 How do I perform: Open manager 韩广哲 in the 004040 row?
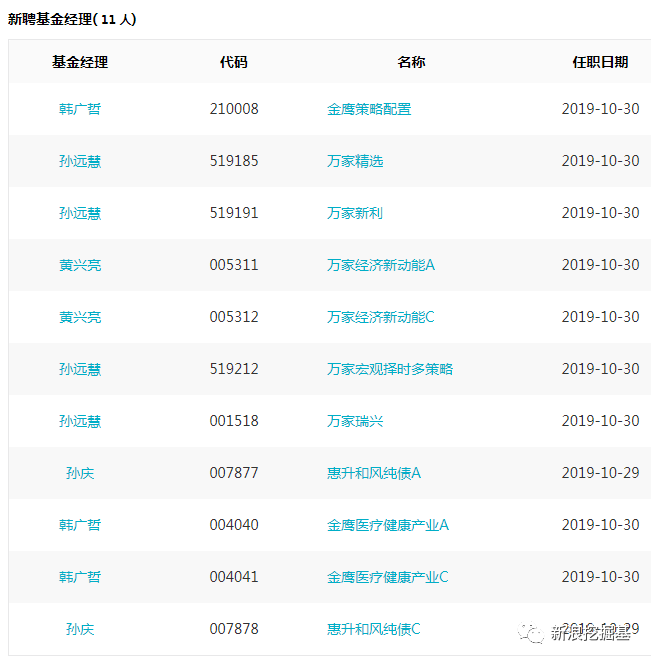[80, 525]
